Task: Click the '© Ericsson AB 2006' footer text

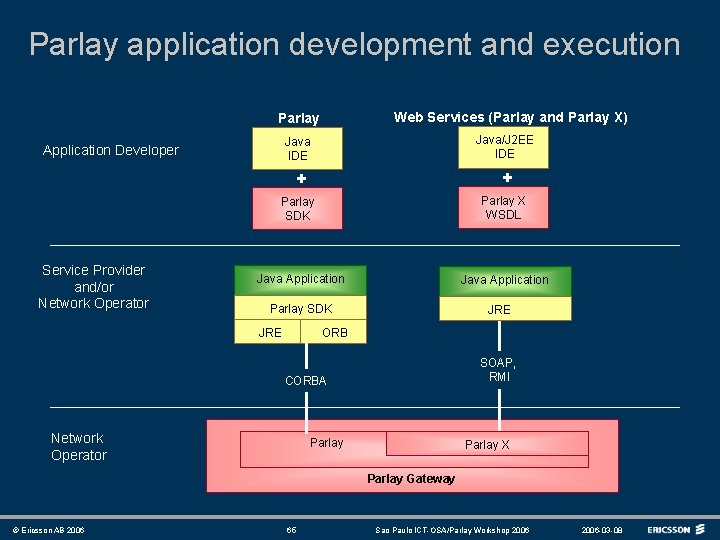Action: click(48, 530)
